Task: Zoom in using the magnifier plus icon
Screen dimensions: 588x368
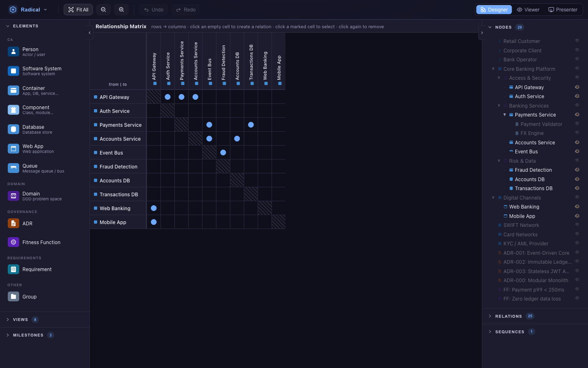Action: 121,9
